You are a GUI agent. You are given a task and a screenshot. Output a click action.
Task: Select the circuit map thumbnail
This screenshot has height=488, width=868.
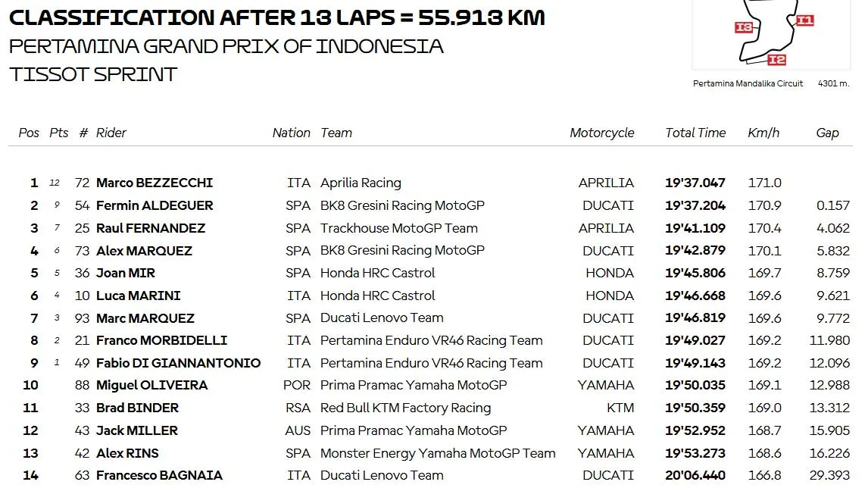pos(771,34)
